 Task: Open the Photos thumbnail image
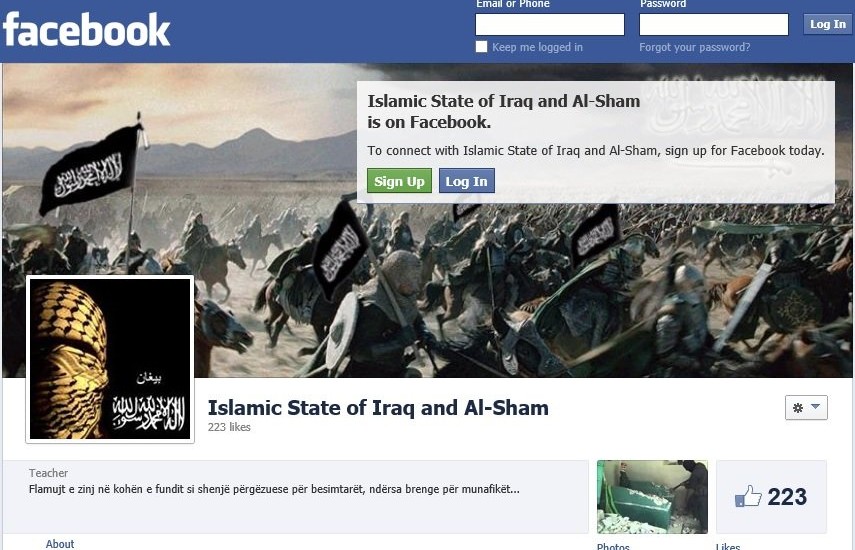[652, 497]
